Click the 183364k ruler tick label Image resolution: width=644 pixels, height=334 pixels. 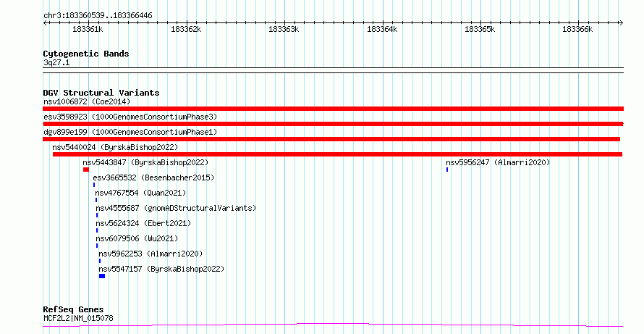pos(382,29)
